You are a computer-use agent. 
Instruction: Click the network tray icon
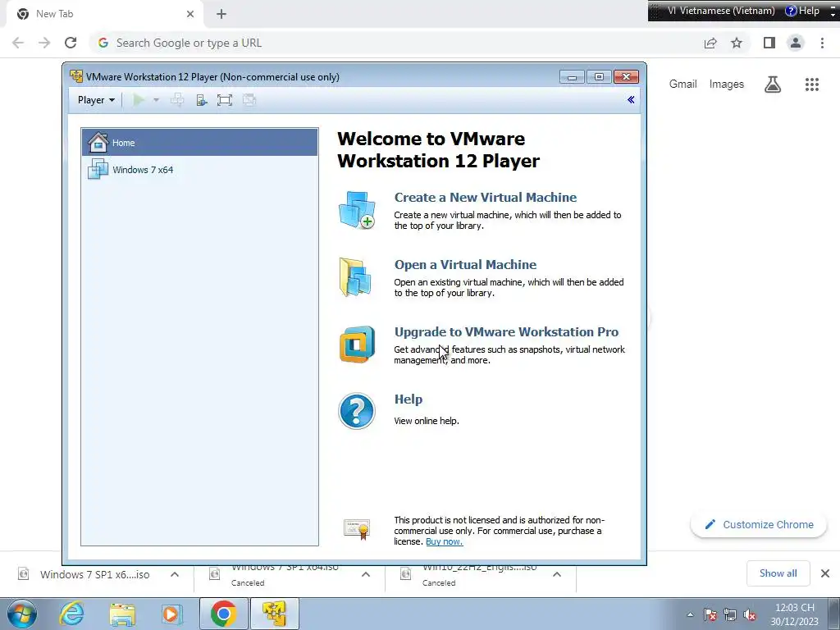coord(729,615)
